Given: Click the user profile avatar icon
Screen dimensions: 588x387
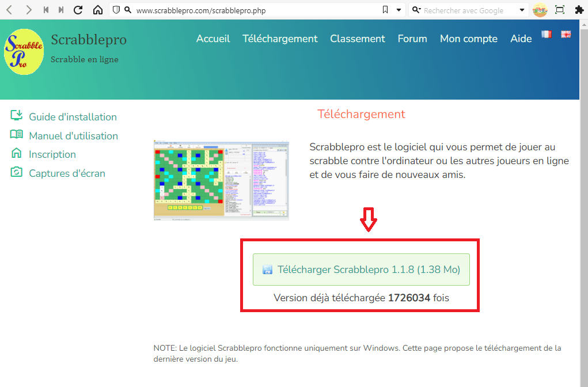Looking at the screenshot, I should point(540,10).
